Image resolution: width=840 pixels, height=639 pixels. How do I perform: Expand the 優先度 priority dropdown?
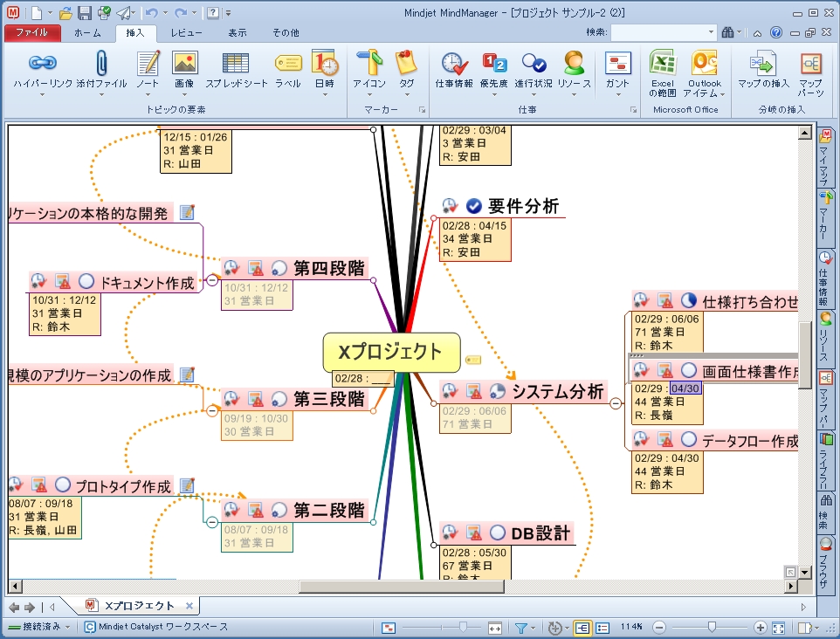coord(494,95)
